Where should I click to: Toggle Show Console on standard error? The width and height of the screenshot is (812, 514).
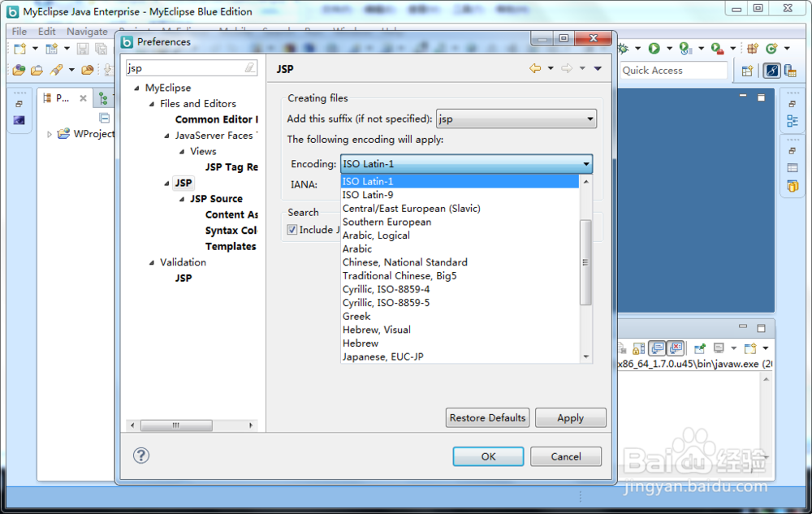676,348
